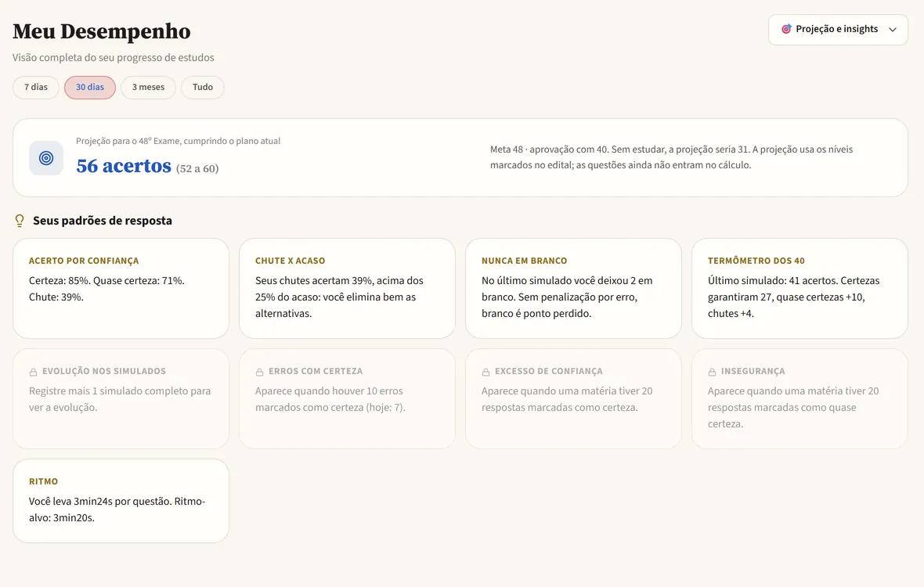
Task: Select the 7 dias period filter
Action: click(36, 87)
